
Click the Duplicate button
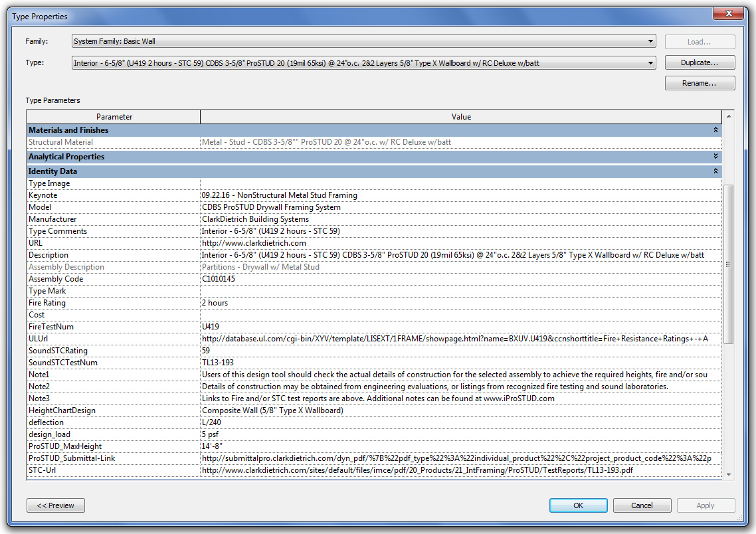point(700,62)
